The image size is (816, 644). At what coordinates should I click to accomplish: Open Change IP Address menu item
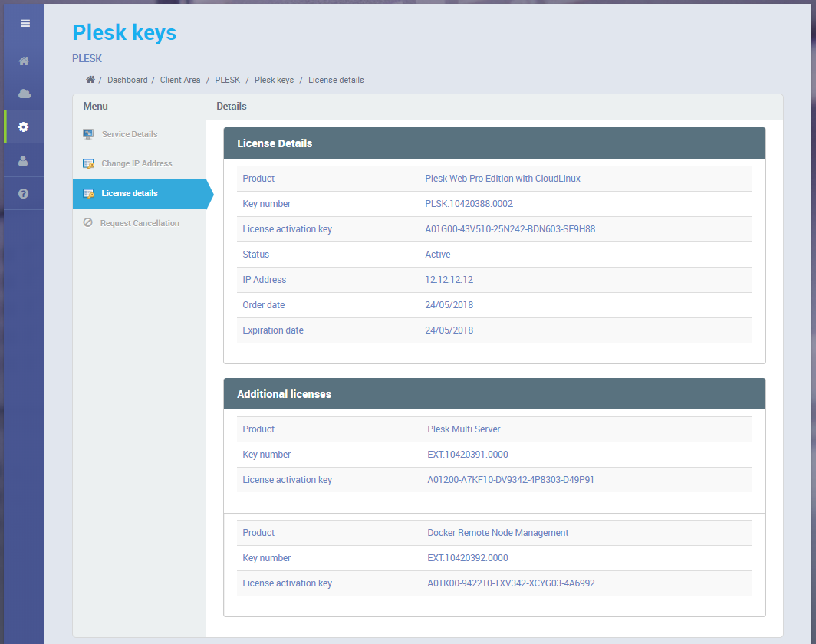pos(140,164)
